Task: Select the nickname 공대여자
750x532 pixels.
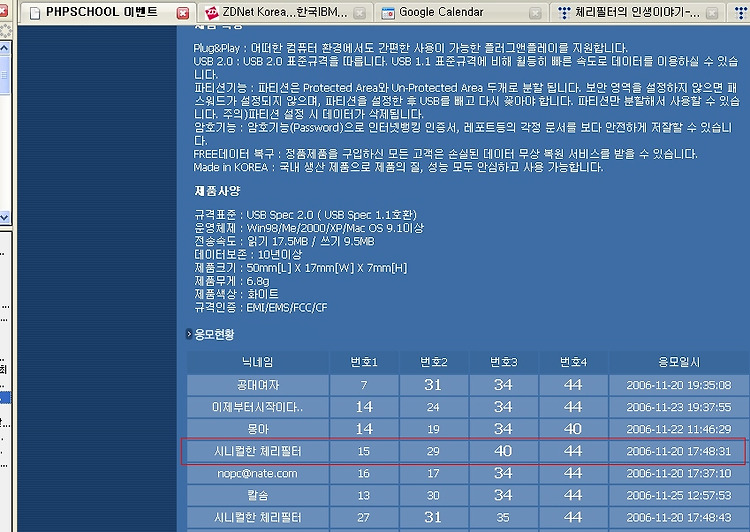Action: tap(257, 385)
